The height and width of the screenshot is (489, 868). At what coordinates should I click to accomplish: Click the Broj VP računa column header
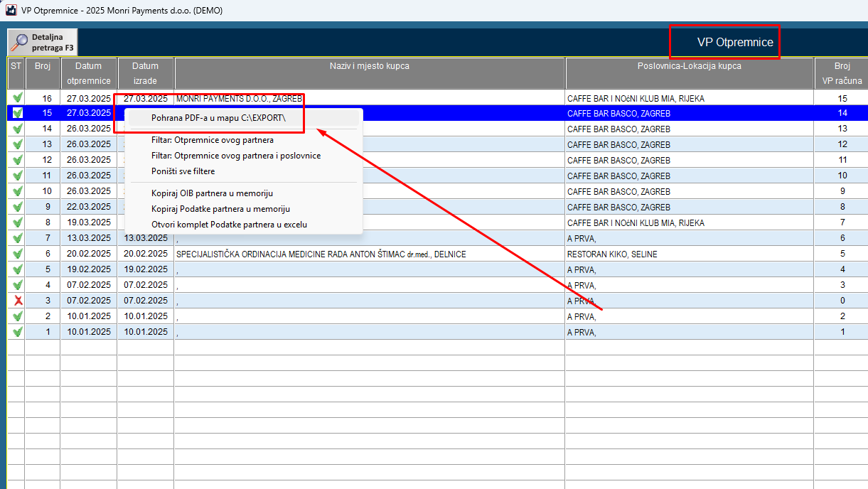point(842,73)
